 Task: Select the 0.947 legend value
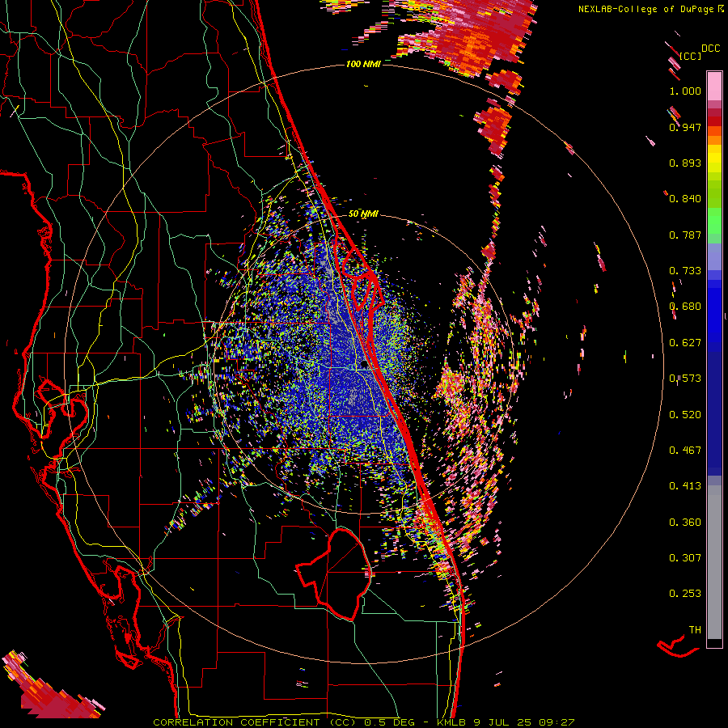[685, 127]
